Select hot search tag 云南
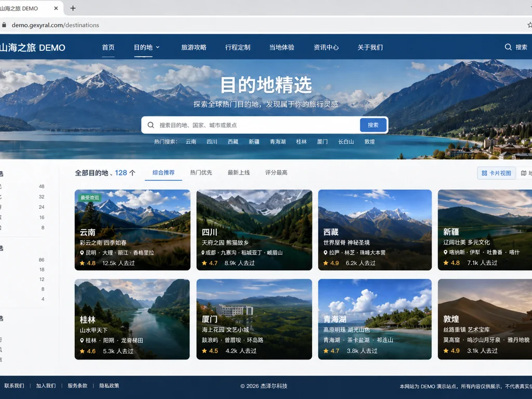The width and height of the screenshot is (532, 399). click(191, 141)
